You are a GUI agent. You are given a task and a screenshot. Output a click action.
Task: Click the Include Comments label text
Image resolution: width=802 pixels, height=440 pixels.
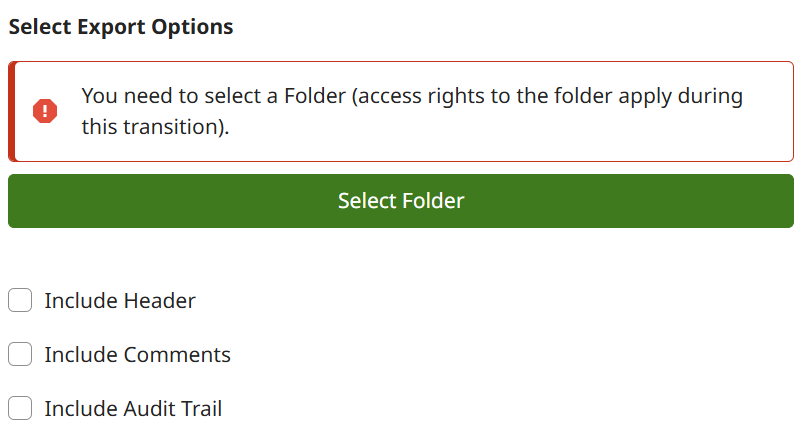click(x=138, y=355)
